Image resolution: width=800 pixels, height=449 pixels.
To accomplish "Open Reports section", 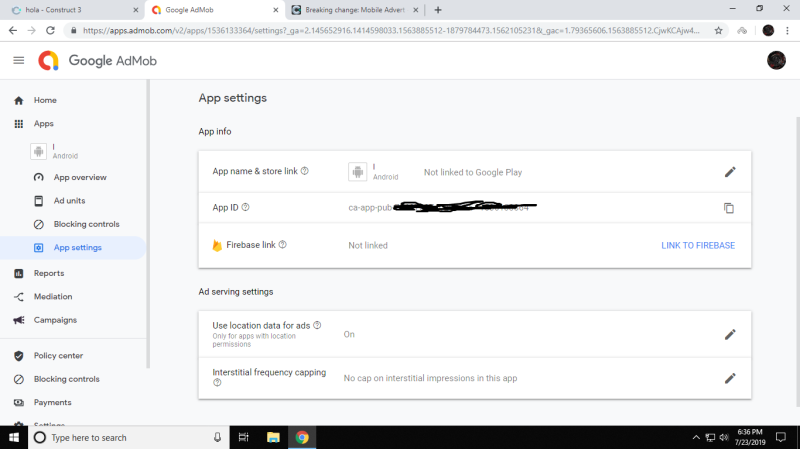I will (49, 273).
